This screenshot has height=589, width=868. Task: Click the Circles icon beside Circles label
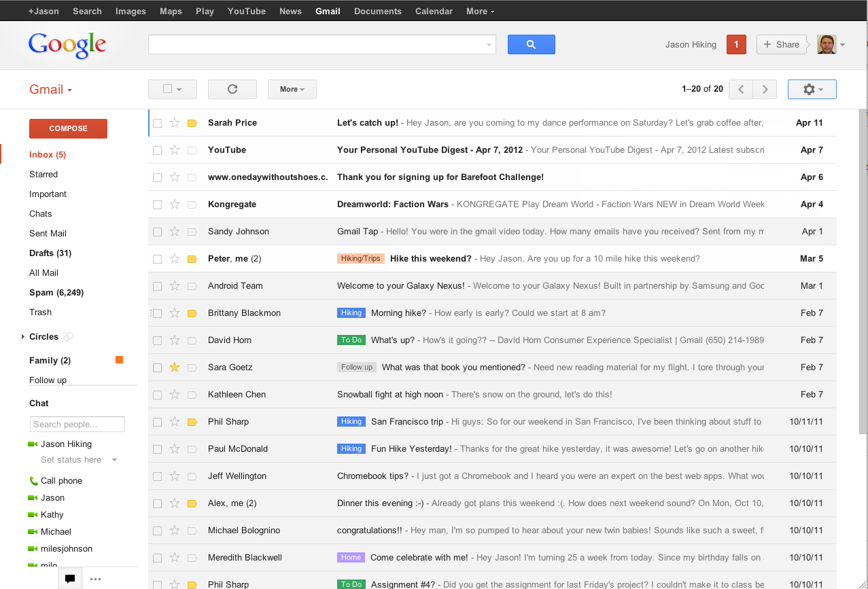(x=68, y=336)
